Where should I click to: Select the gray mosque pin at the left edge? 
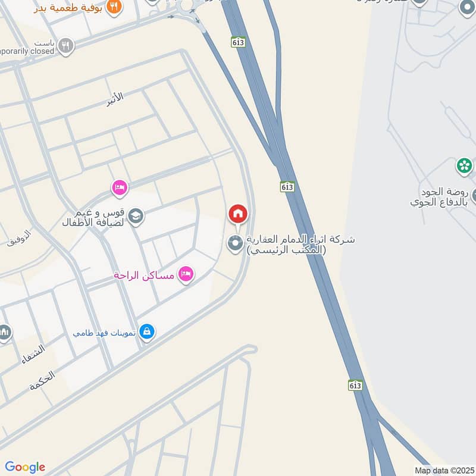pyautogui.click(x=4, y=333)
